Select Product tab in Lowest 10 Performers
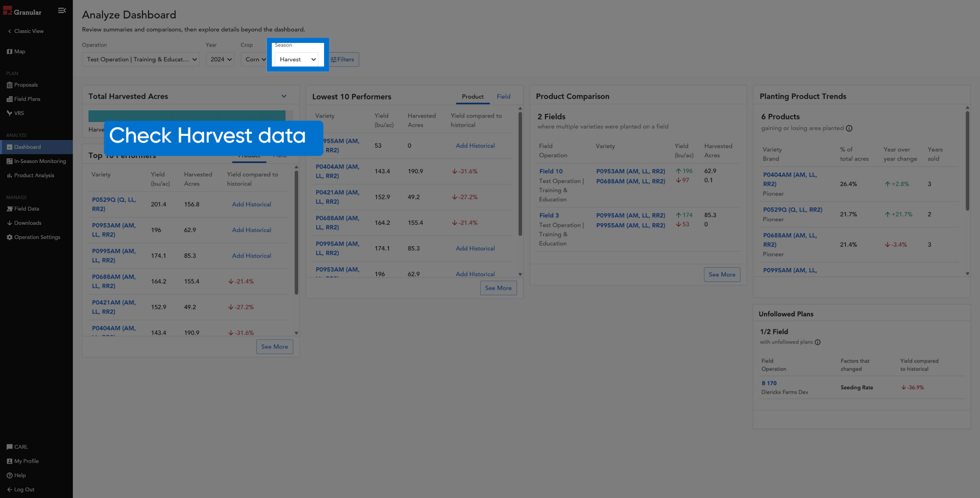Screen dimensions: 980x498 [x=473, y=97]
